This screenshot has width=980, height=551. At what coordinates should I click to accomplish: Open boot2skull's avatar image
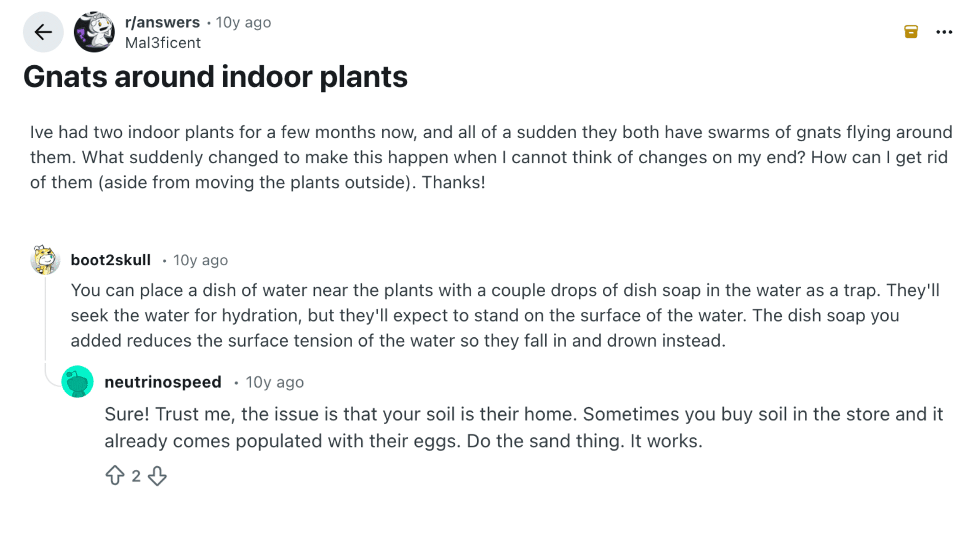[45, 260]
